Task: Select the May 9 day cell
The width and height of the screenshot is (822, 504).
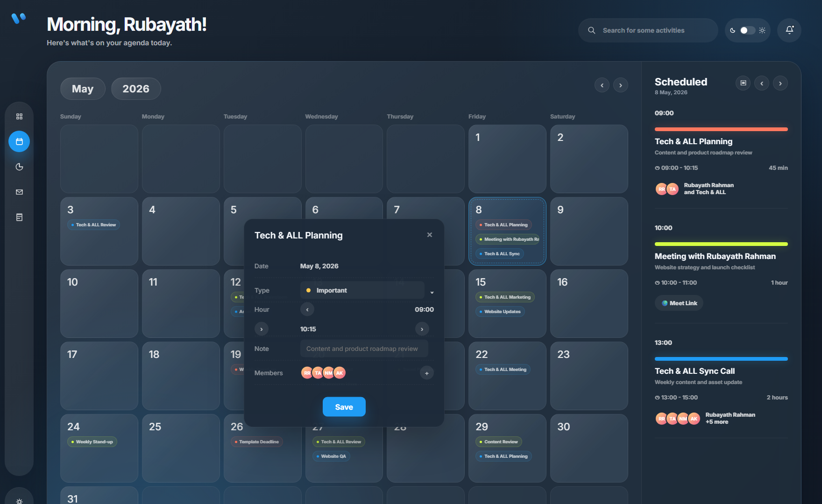Action: click(x=589, y=231)
